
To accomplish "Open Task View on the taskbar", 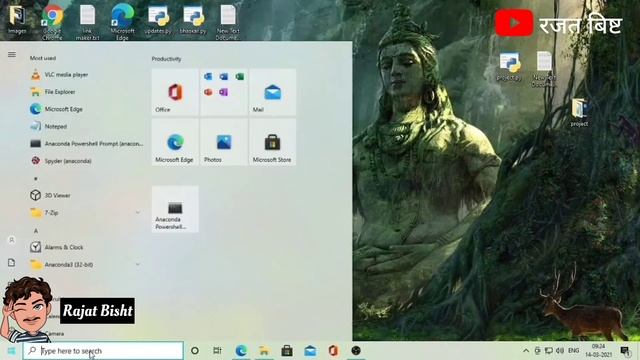I will click(217, 351).
